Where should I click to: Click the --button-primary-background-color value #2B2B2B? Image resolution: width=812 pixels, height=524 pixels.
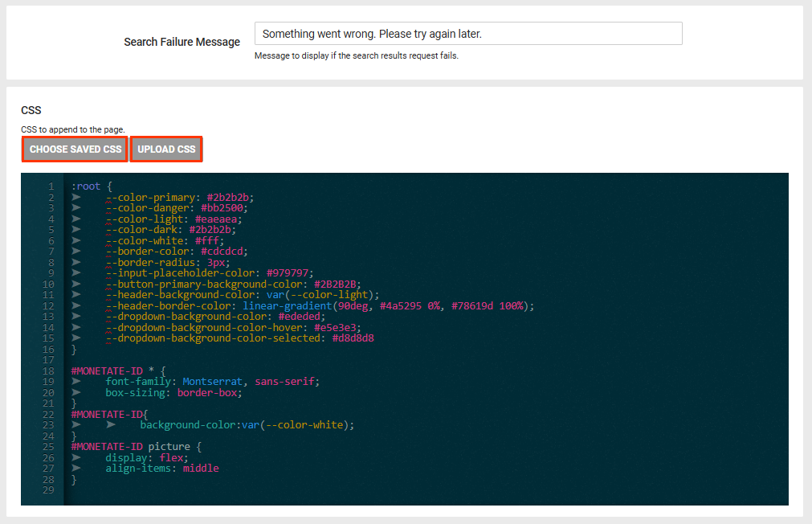335,285
